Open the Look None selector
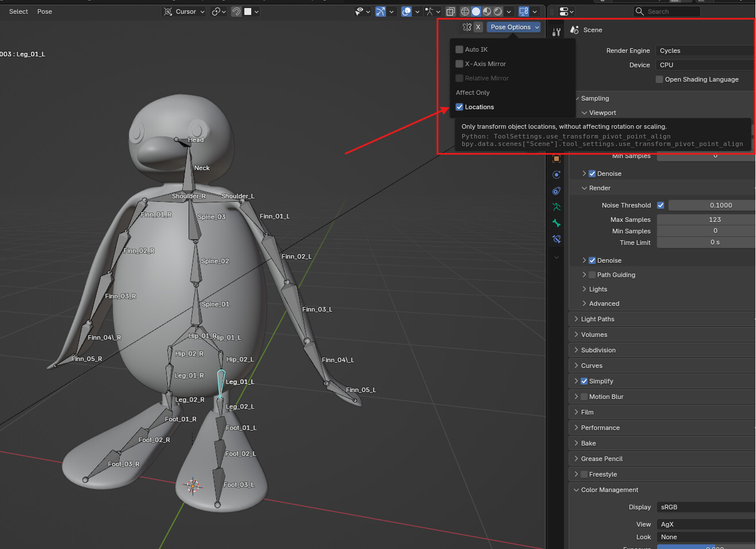This screenshot has height=549, width=756. pos(707,537)
